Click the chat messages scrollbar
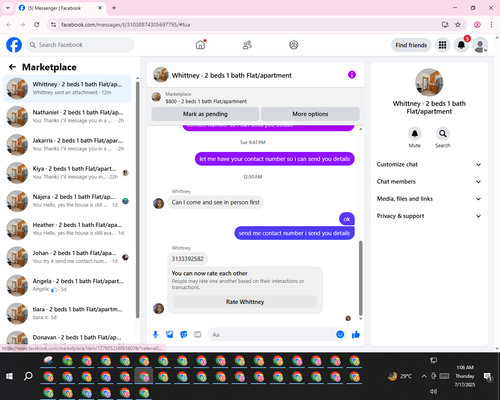Screen dimensions: 500x400 [360, 278]
